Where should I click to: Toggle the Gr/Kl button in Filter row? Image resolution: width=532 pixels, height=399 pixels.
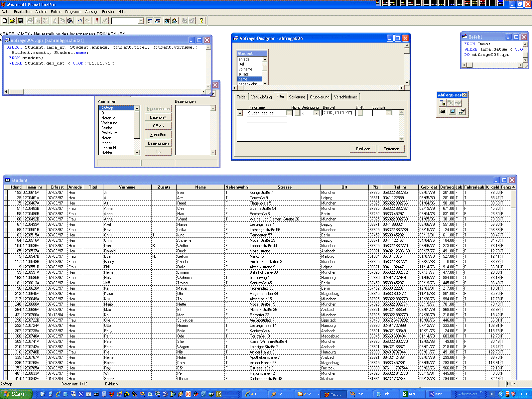[360, 113]
